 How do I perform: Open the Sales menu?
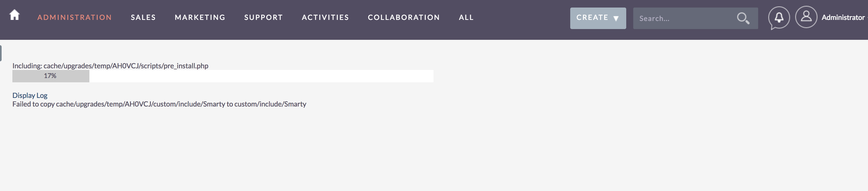click(x=143, y=17)
